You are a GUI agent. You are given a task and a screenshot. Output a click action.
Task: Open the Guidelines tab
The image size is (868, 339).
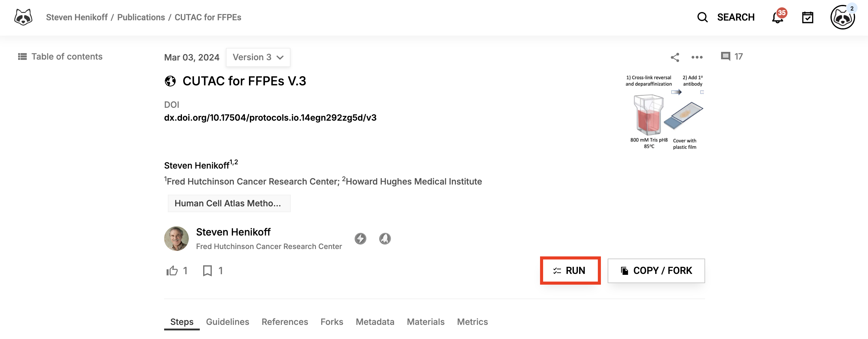click(x=227, y=321)
